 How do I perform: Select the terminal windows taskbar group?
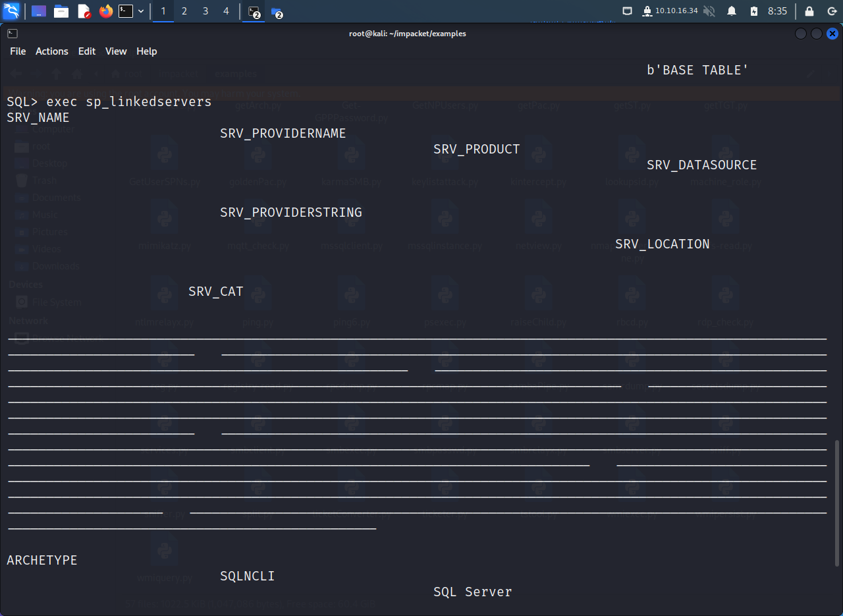pos(254,12)
